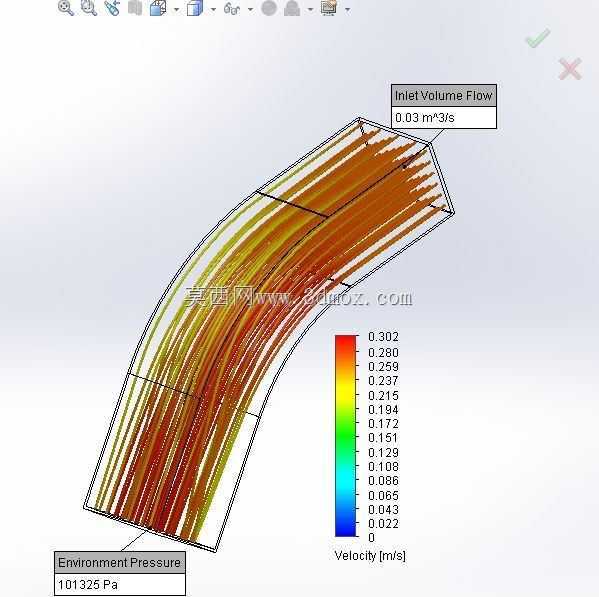599x597 pixels.
Task: Open the View Orientation cube icon
Action: [158, 8]
